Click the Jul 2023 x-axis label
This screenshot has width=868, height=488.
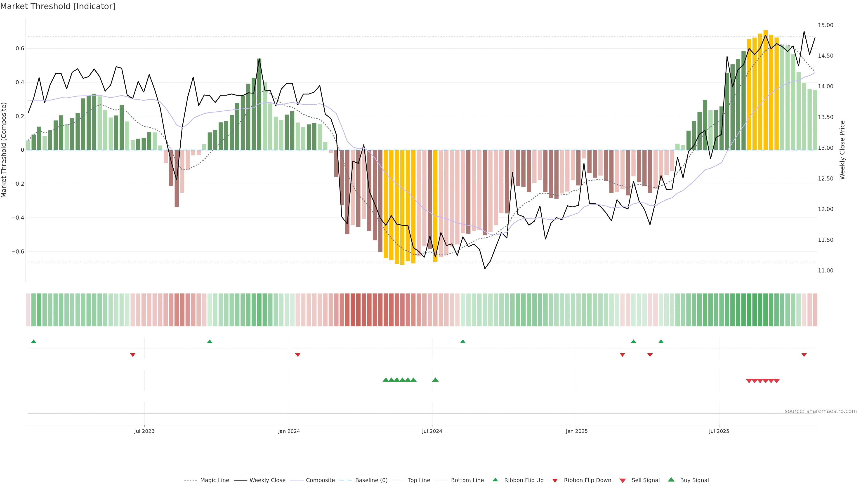click(144, 431)
